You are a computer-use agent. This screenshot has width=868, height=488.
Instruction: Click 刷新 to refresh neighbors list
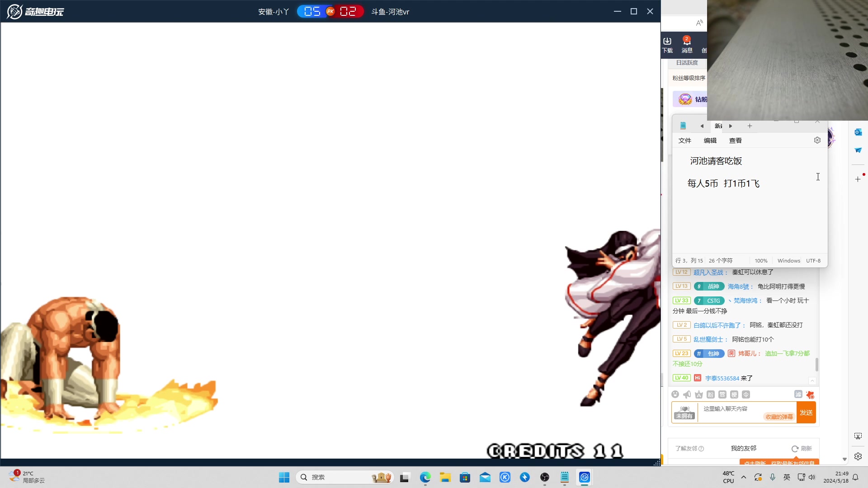click(802, 448)
